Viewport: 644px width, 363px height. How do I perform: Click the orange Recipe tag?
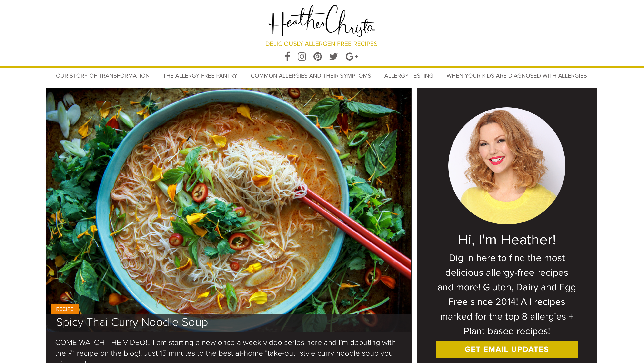coord(65,309)
